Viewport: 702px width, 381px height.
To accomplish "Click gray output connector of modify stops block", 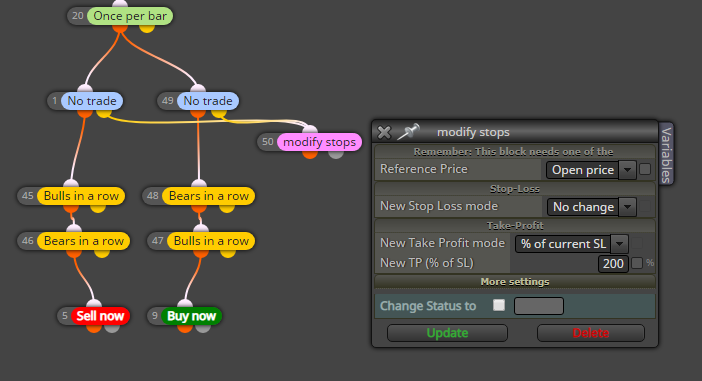I will 336,154.
